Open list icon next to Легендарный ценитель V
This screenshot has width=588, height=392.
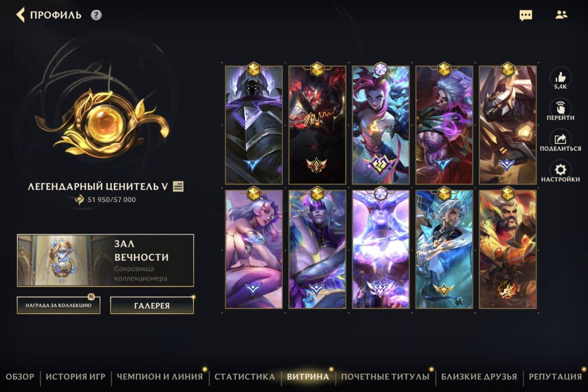pos(178,186)
